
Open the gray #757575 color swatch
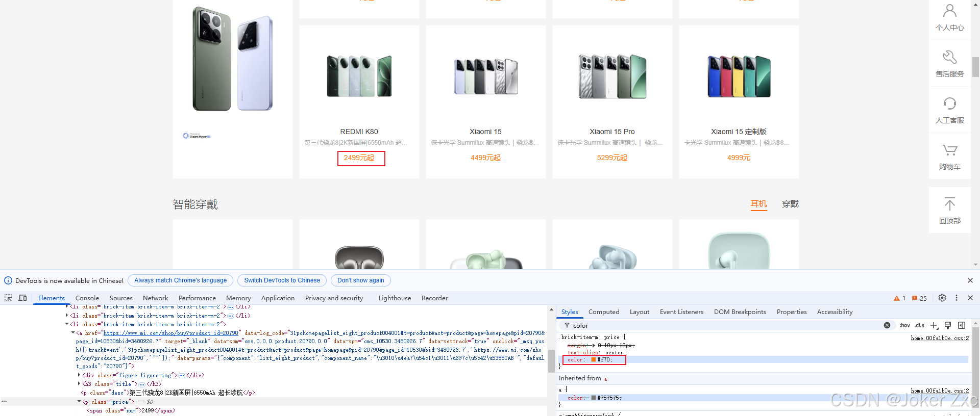[x=594, y=398]
